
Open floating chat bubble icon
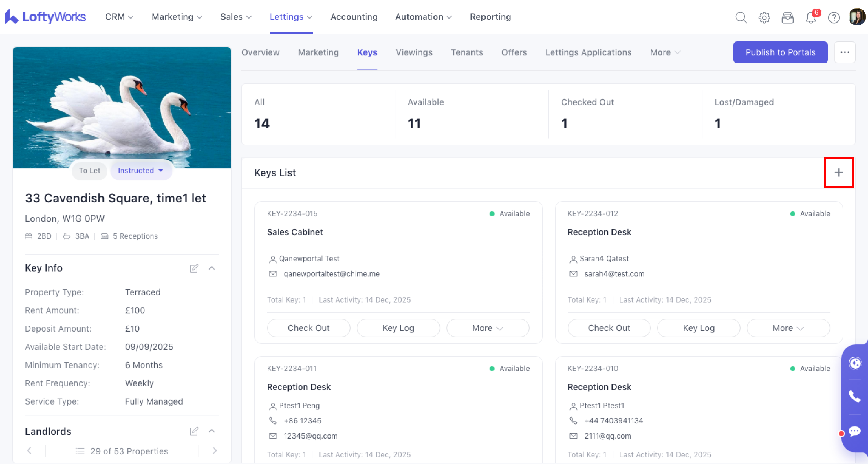854,431
